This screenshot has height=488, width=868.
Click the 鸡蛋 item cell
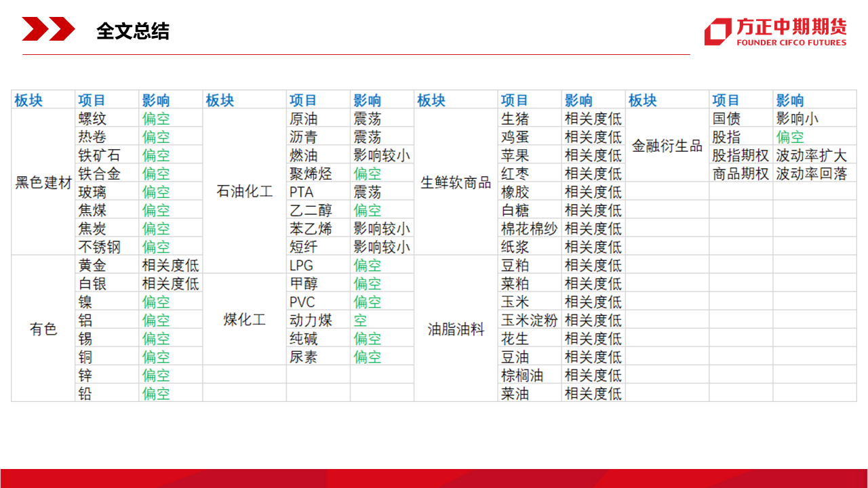(530, 137)
